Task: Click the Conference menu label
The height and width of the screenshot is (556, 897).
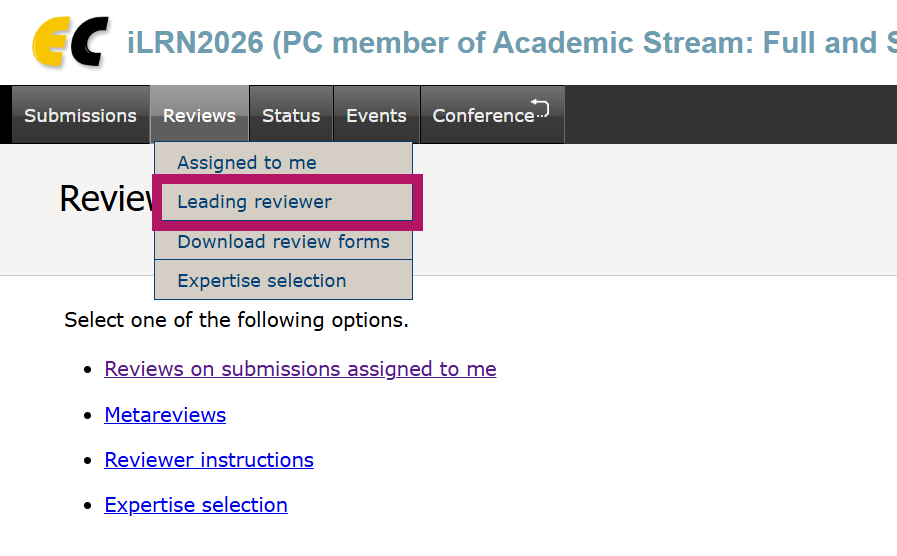Action: coord(483,116)
